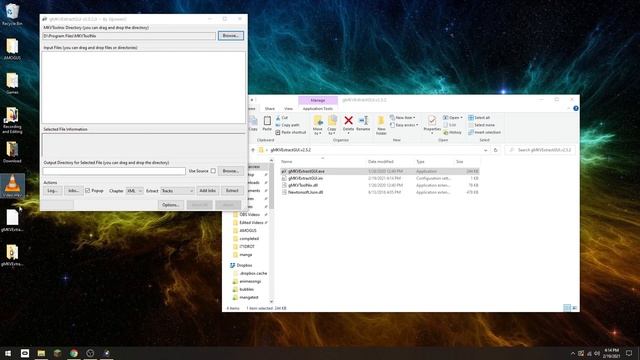This screenshot has height=360, width=640.
Task: Click the Refresh icon beside the address bar
Action: pyautogui.click(x=496, y=150)
